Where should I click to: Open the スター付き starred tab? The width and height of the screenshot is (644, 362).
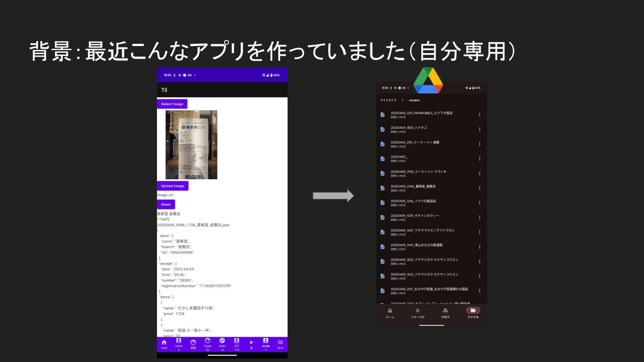pos(418,313)
